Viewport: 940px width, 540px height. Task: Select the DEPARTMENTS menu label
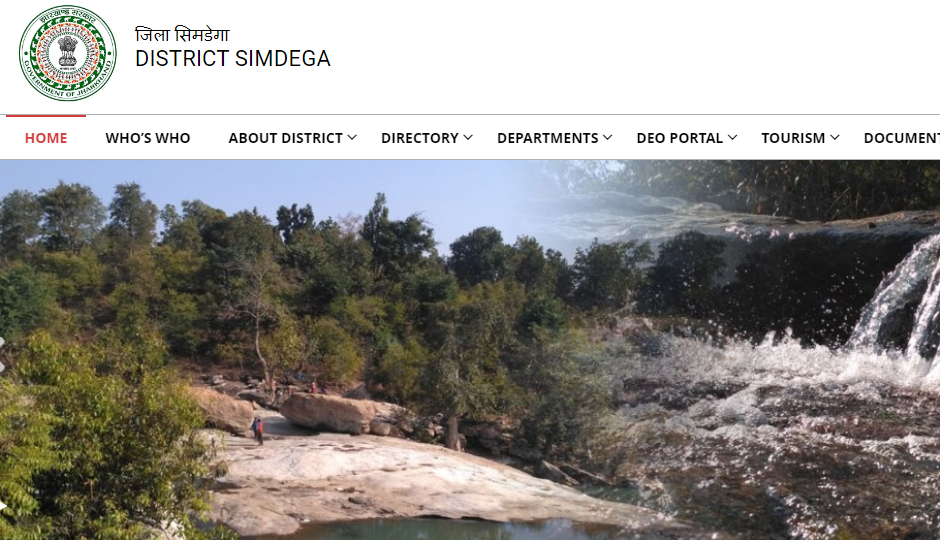tap(547, 138)
